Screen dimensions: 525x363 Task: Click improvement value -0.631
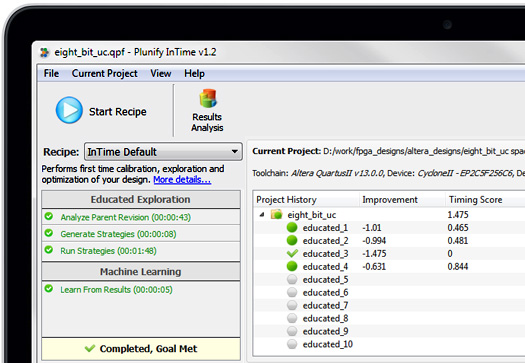(374, 267)
